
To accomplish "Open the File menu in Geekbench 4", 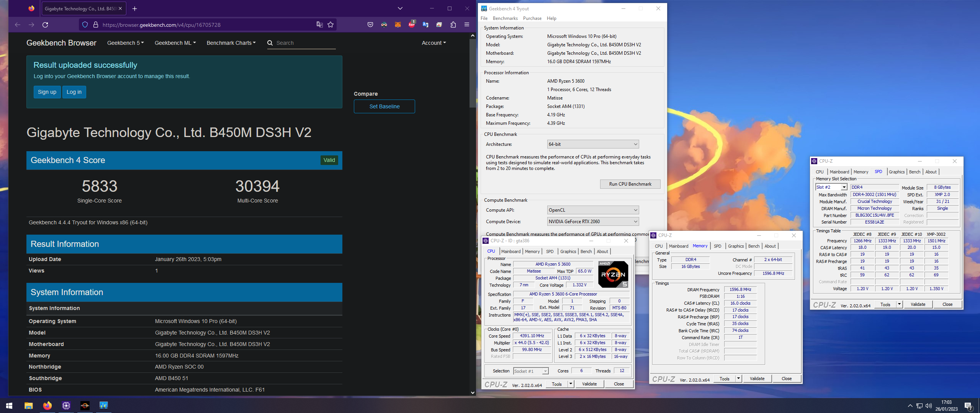I will click(484, 18).
